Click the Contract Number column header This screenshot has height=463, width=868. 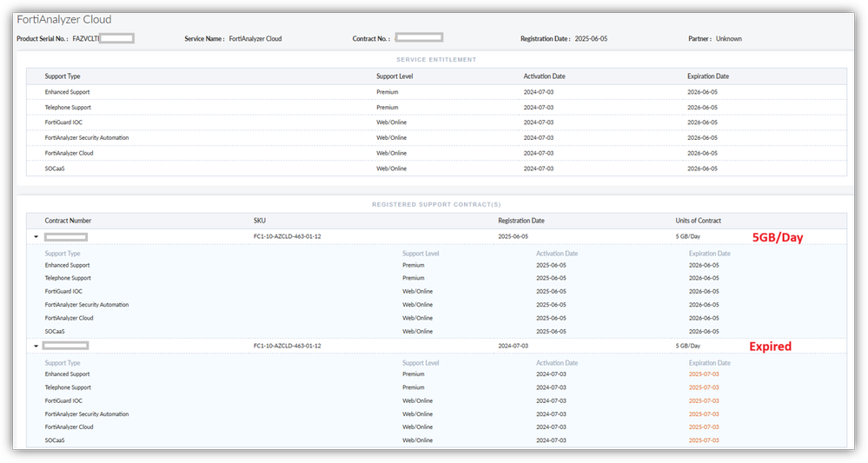click(68, 221)
